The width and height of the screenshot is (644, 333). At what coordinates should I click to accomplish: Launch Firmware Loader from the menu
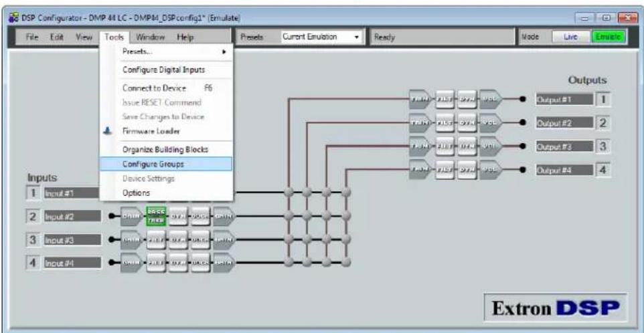point(166,131)
